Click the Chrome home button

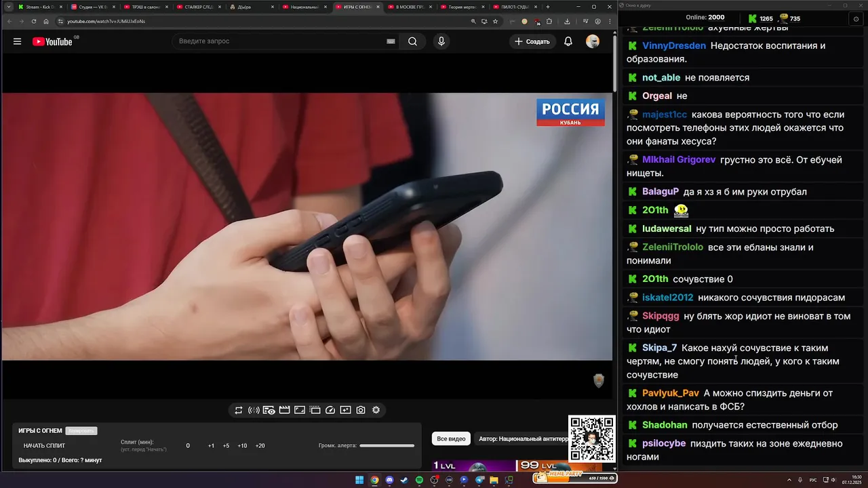(x=46, y=21)
